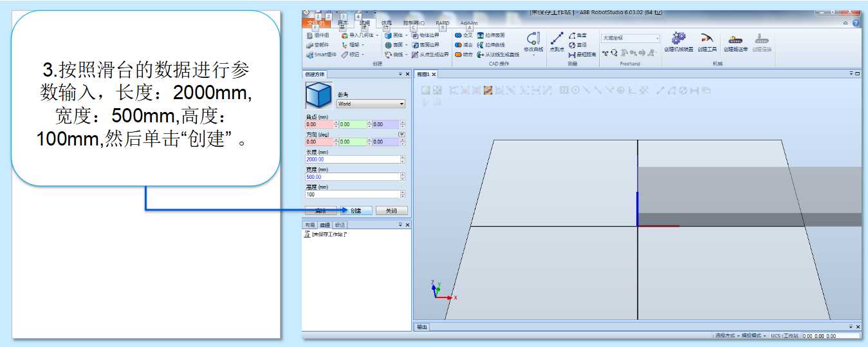Click the 长度 field showing 2000.00
Image resolution: width=868 pixels, height=347 pixels.
coord(353,159)
